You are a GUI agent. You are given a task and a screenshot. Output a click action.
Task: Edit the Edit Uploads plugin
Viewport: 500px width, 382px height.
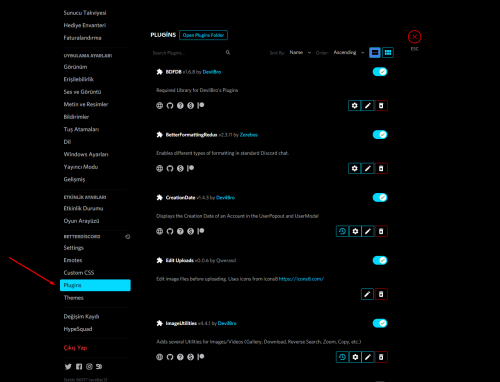pos(367,294)
